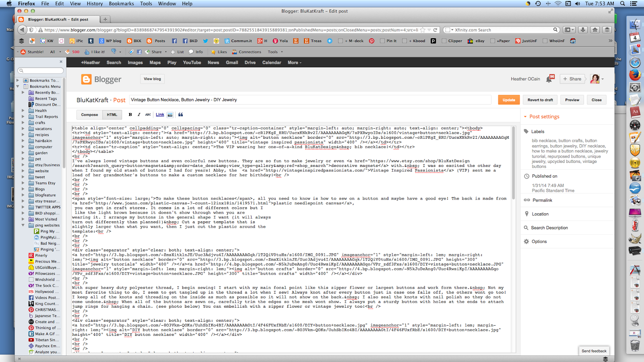
Task: Open the Trash in the Dock
Action: pos(635,345)
